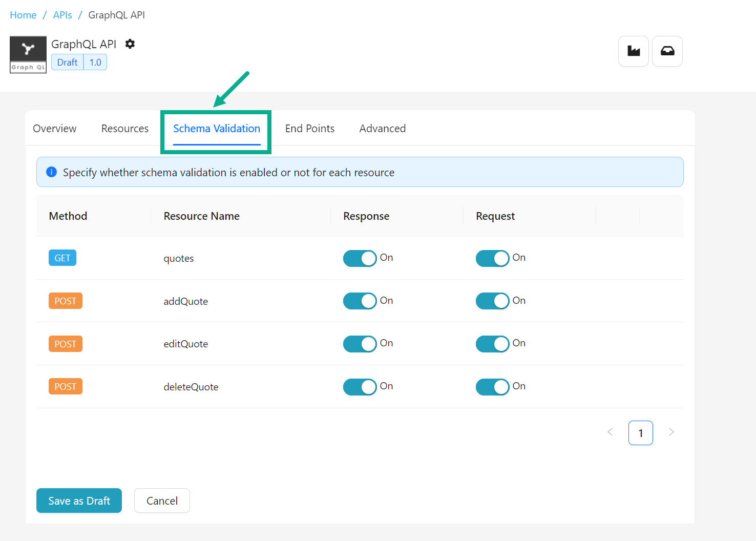The width and height of the screenshot is (756, 541).
Task: Navigate to APIs via the breadcrumb
Action: [x=62, y=15]
